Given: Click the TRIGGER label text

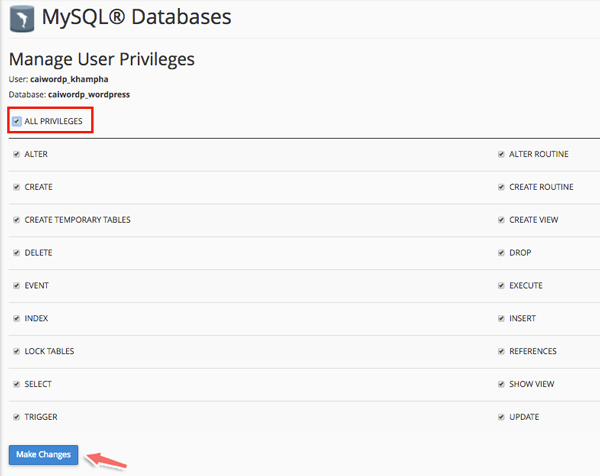Looking at the screenshot, I should point(41,417).
